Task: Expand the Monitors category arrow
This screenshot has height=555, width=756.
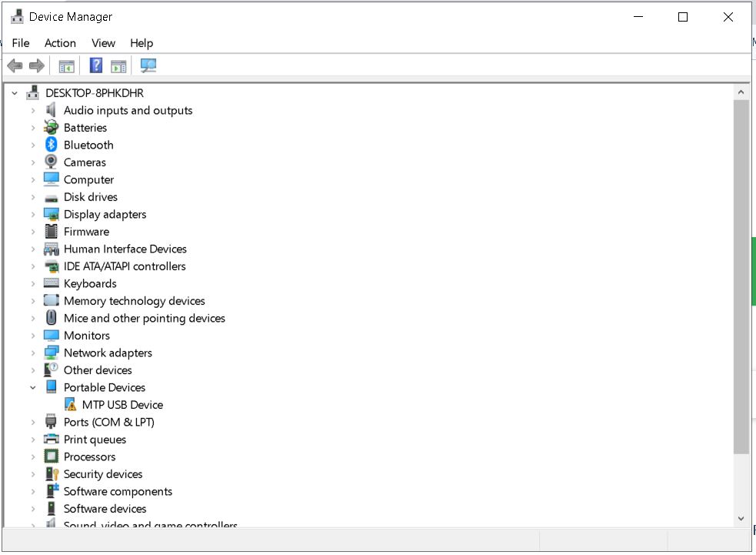Action: coord(33,336)
